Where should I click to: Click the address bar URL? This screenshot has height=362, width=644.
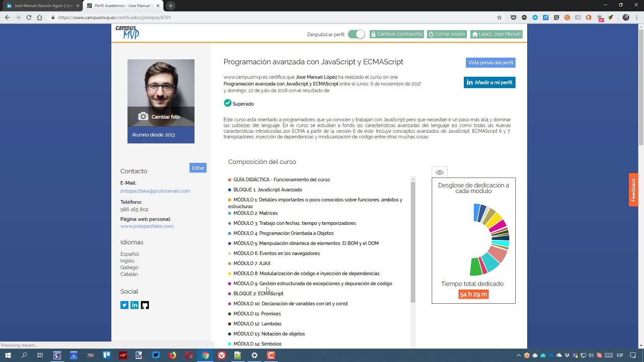coord(115,17)
